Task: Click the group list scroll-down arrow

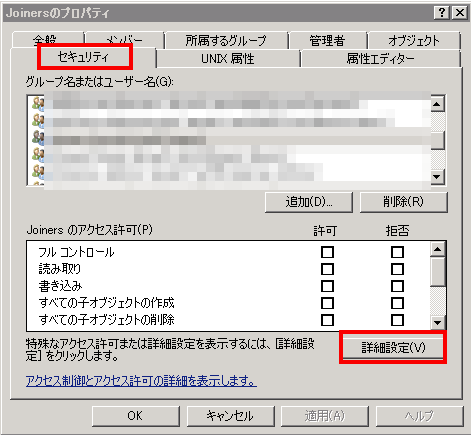Action: (437, 177)
